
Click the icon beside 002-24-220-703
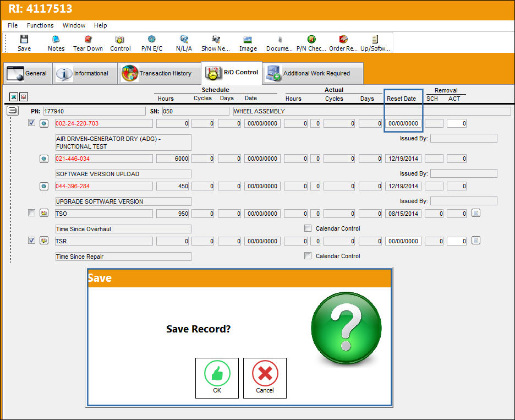pos(44,123)
